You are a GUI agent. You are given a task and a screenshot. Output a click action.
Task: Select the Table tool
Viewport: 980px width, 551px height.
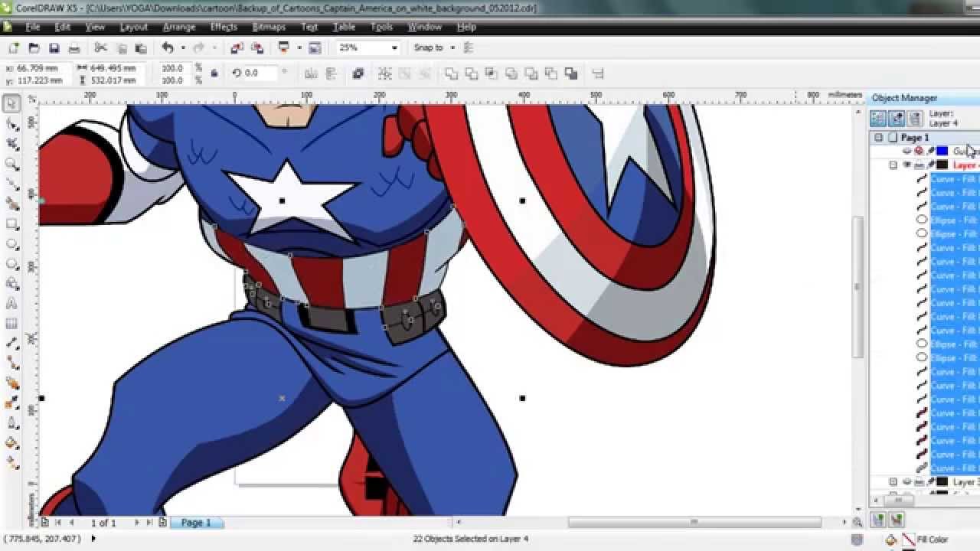click(11, 323)
